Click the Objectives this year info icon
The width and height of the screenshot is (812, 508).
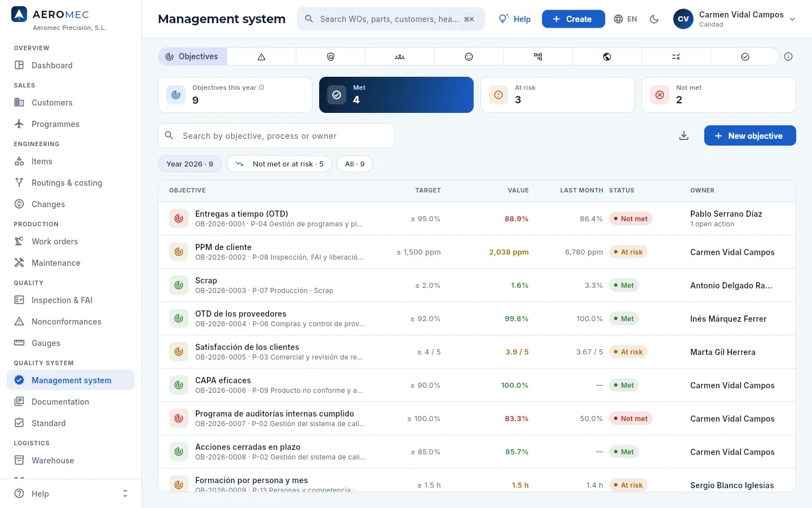point(262,87)
